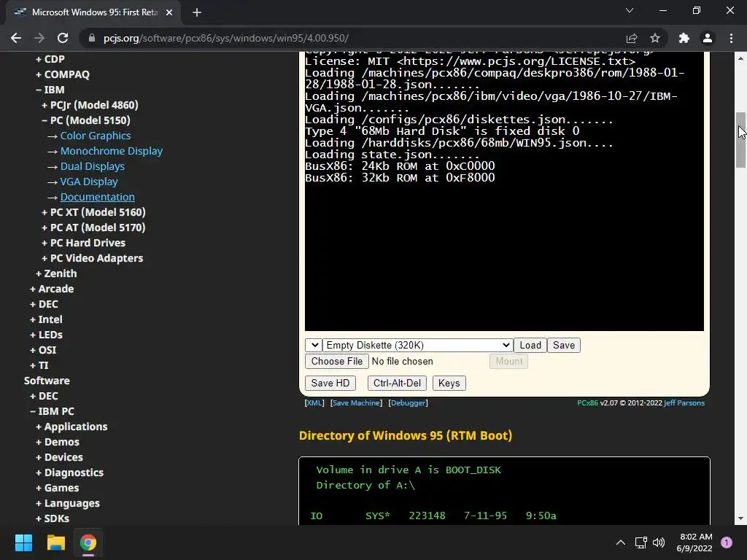Click the page vertical scrollbar thumb

pos(740,140)
